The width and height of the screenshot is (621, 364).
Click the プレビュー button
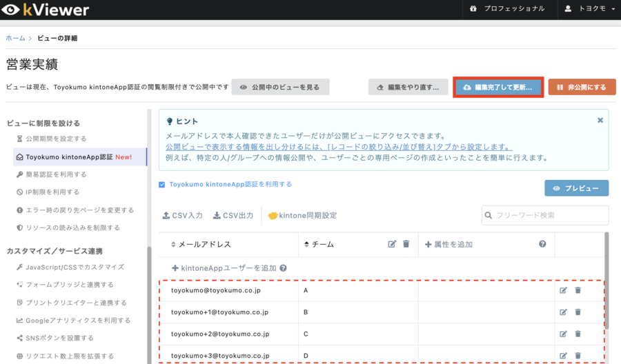(x=576, y=188)
